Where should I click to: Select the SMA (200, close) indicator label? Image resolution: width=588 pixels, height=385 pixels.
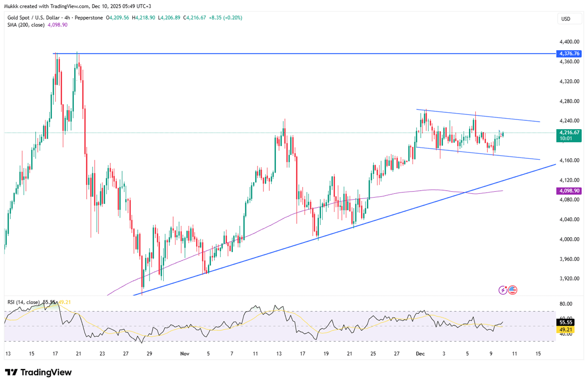(x=26, y=25)
